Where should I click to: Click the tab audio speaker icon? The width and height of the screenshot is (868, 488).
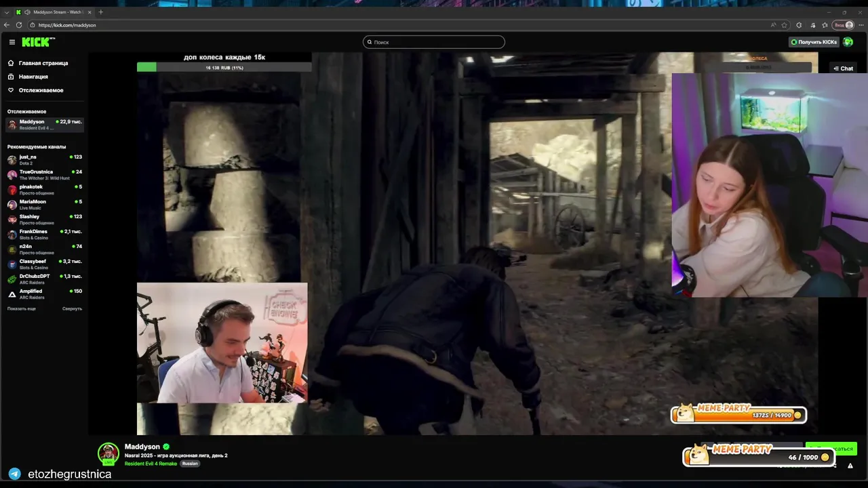(x=27, y=12)
